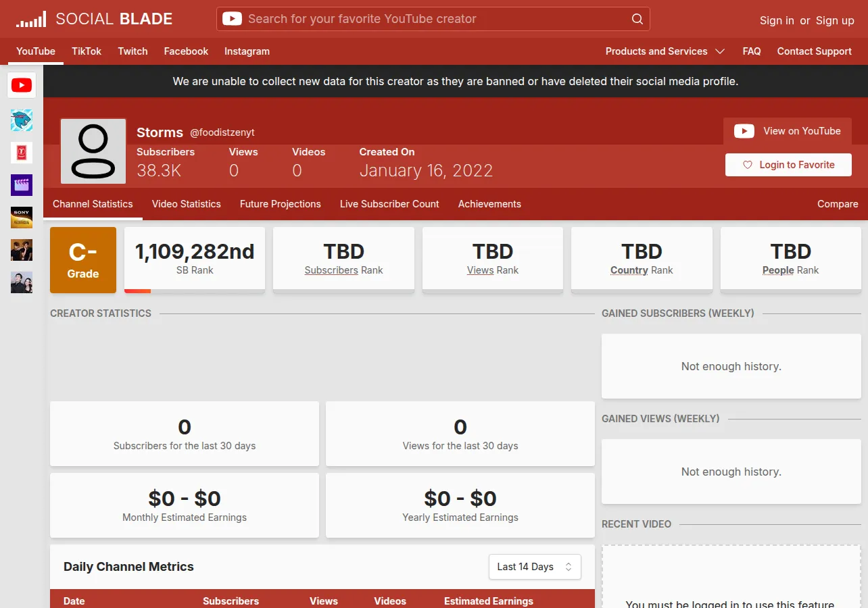Expand the Products and Services menu
This screenshot has height=608, width=868.
point(665,51)
